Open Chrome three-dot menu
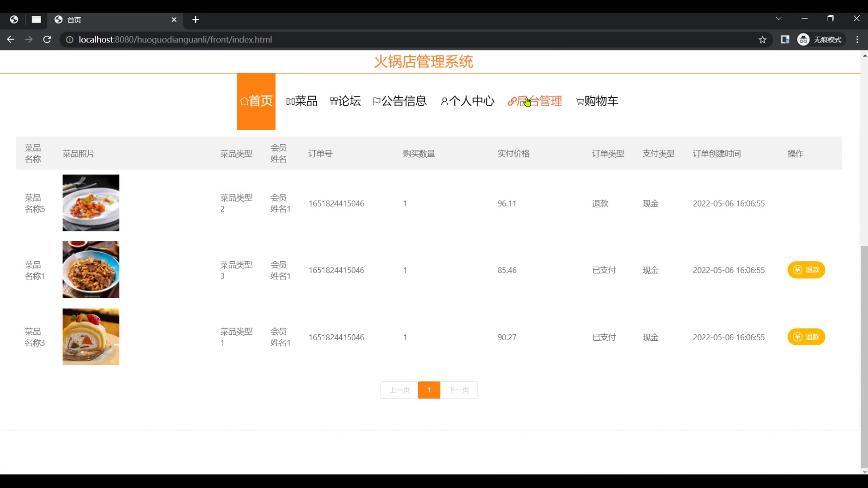 857,40
